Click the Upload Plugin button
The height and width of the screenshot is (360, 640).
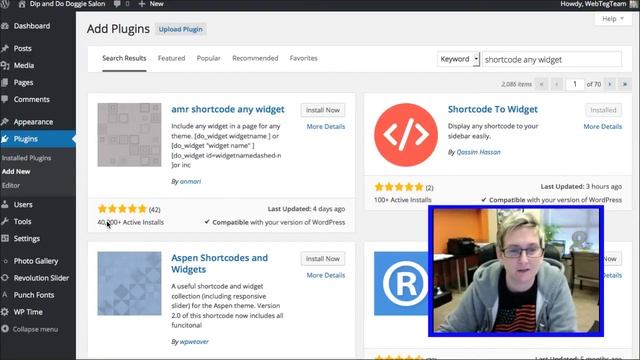click(x=180, y=29)
